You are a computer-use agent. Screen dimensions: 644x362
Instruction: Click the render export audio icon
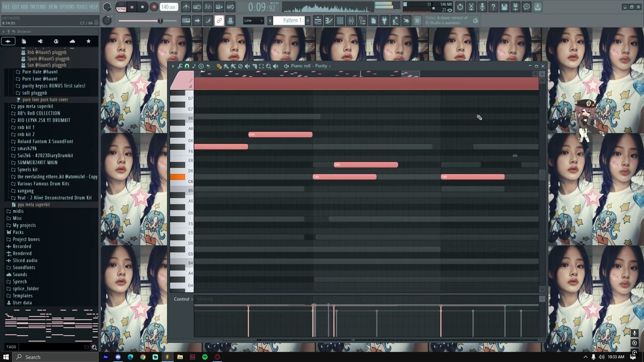click(x=515, y=7)
